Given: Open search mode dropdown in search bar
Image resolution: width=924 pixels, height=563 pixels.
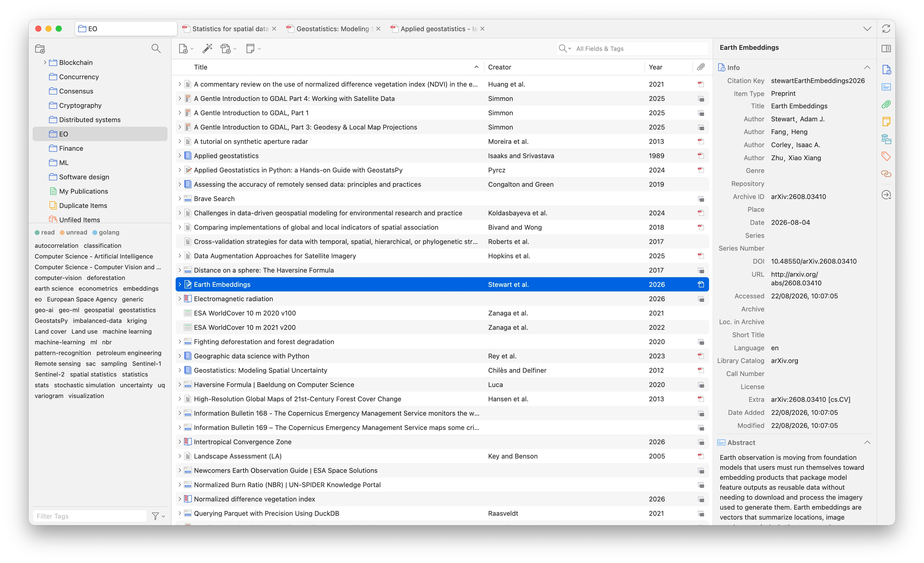Looking at the screenshot, I should (x=565, y=49).
